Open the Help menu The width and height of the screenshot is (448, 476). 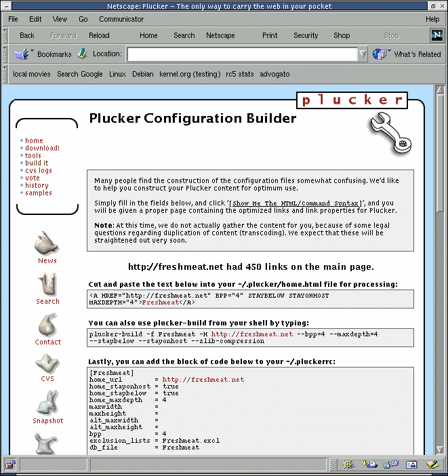click(x=432, y=19)
